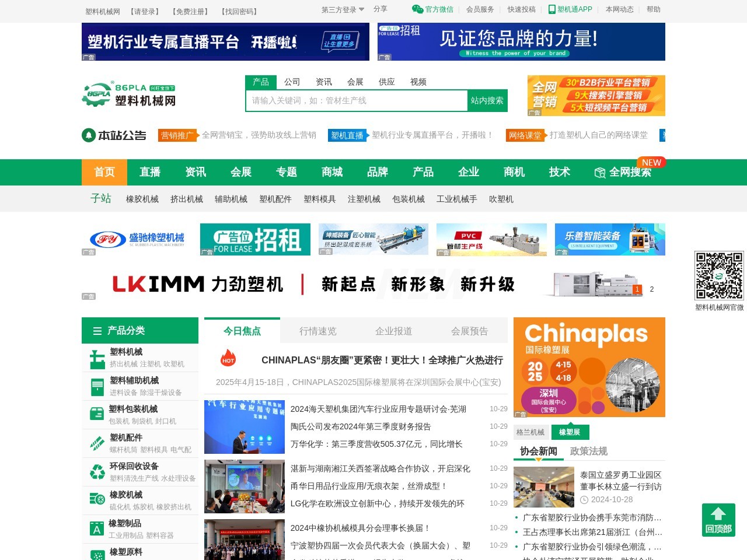Open the 产品分类 menu header

[140, 331]
